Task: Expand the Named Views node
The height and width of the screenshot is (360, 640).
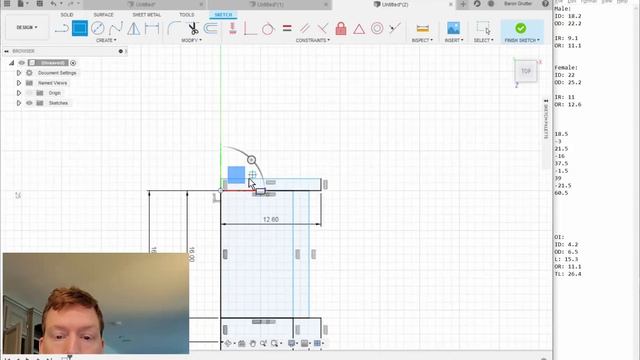Action: 18,83
